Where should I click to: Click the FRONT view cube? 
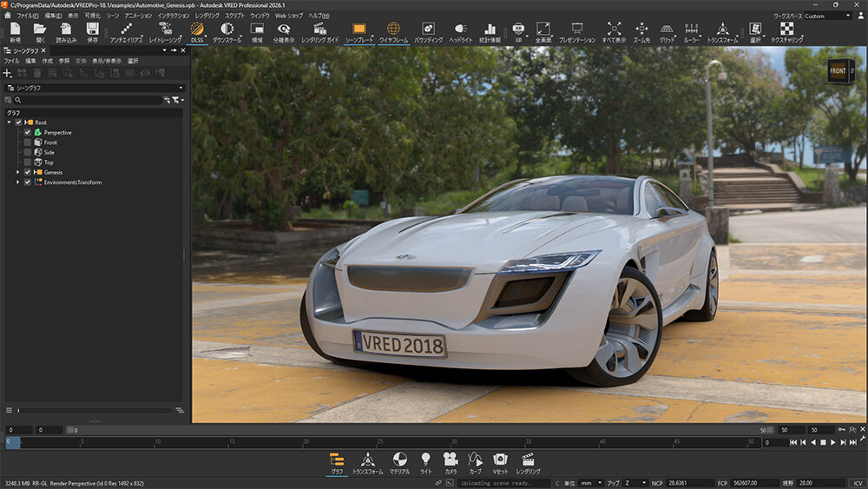(838, 71)
